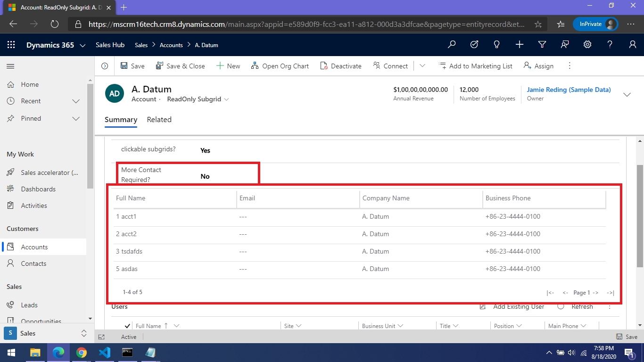Expand the Recent section chevron
Viewport: 644px width, 362px height.
pos(75,101)
